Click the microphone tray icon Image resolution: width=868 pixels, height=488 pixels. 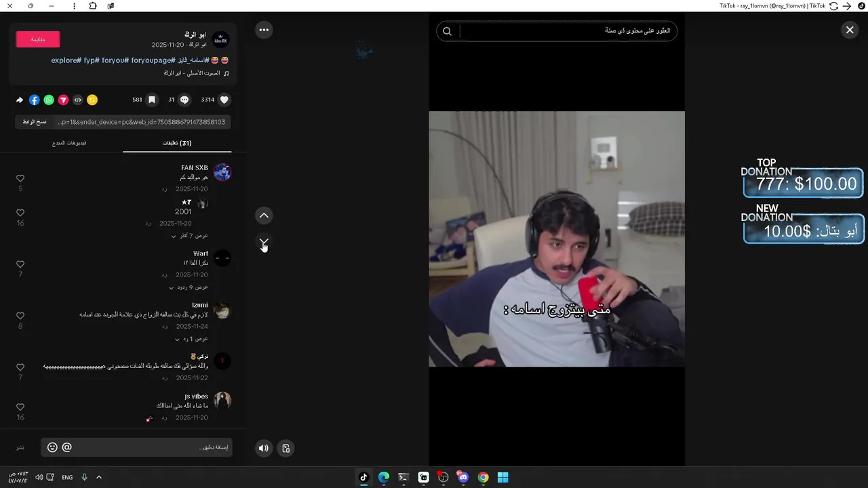pos(85,477)
